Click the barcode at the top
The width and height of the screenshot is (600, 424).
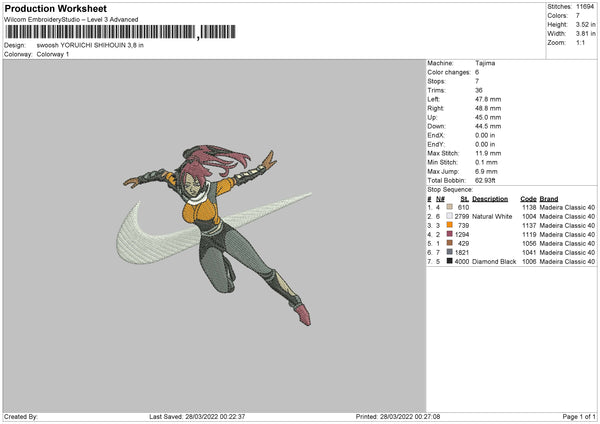coord(100,33)
